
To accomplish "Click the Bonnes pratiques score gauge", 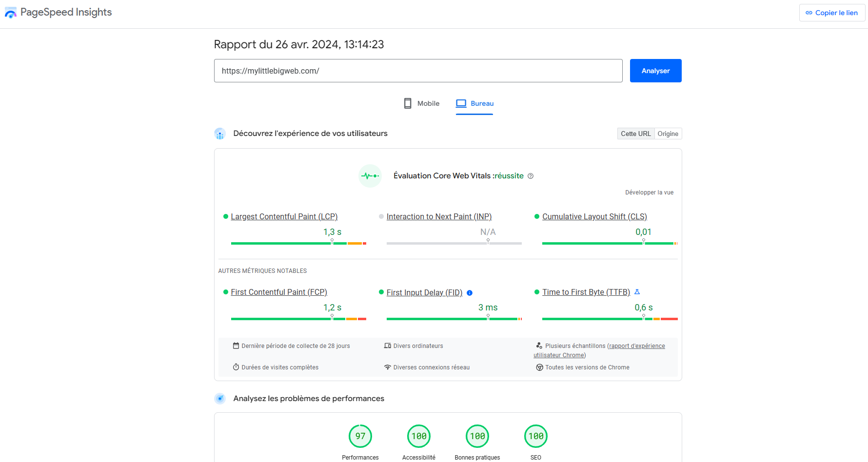I will tap(477, 436).
